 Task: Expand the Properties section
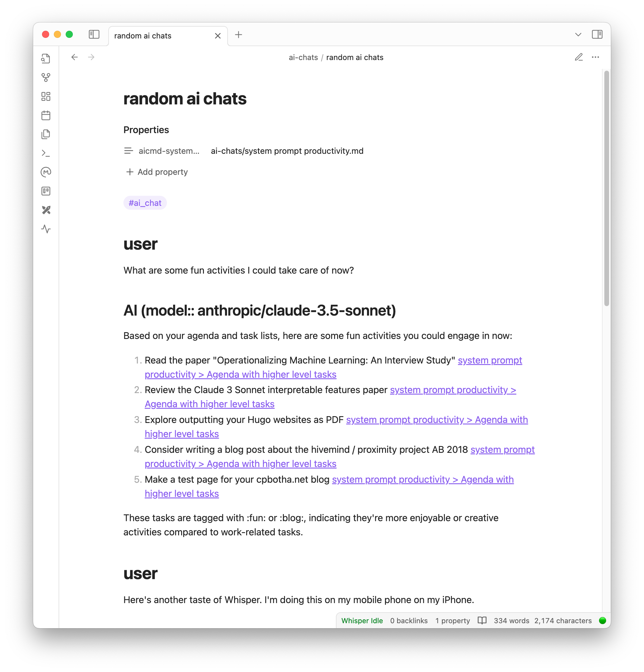(x=146, y=130)
